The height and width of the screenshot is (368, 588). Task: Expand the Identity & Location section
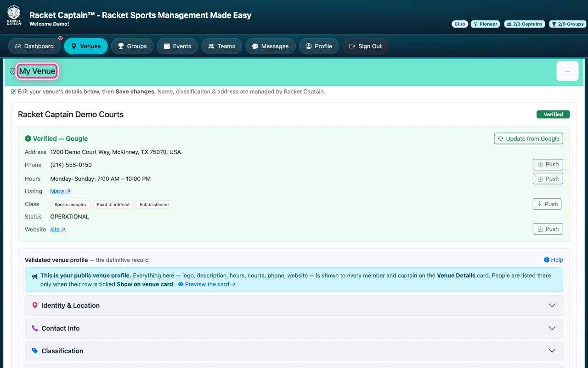click(x=294, y=305)
